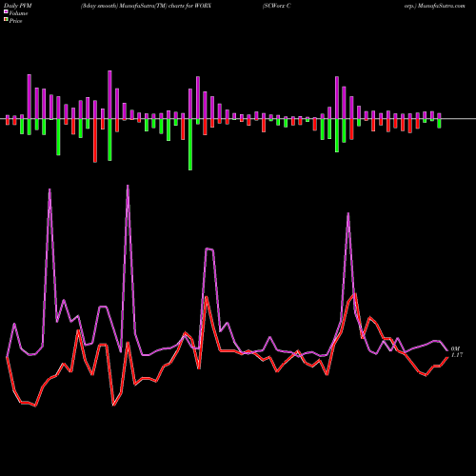Select the Volume legend label
Screen dimensions: 476x476
[18, 13]
